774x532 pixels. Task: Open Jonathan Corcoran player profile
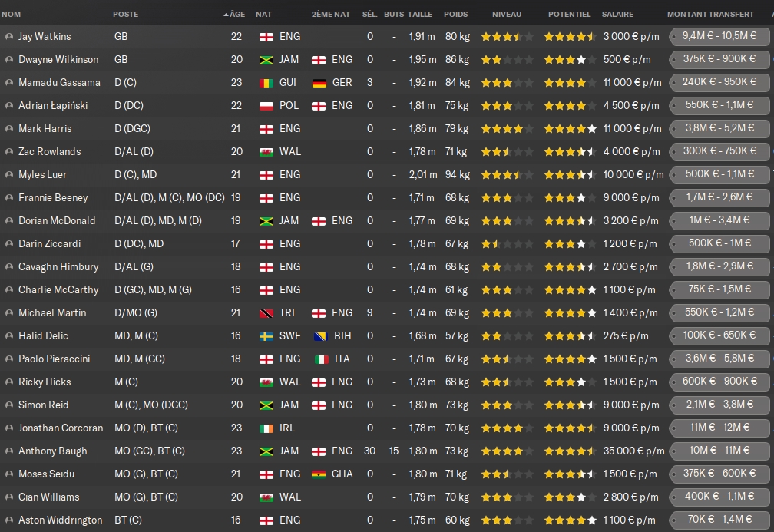click(x=61, y=428)
